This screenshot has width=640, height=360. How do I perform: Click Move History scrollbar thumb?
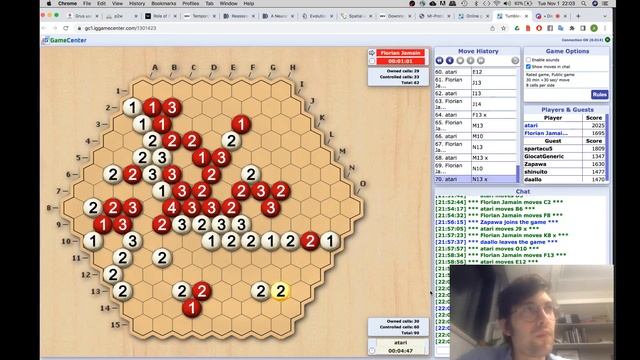pos(518,174)
